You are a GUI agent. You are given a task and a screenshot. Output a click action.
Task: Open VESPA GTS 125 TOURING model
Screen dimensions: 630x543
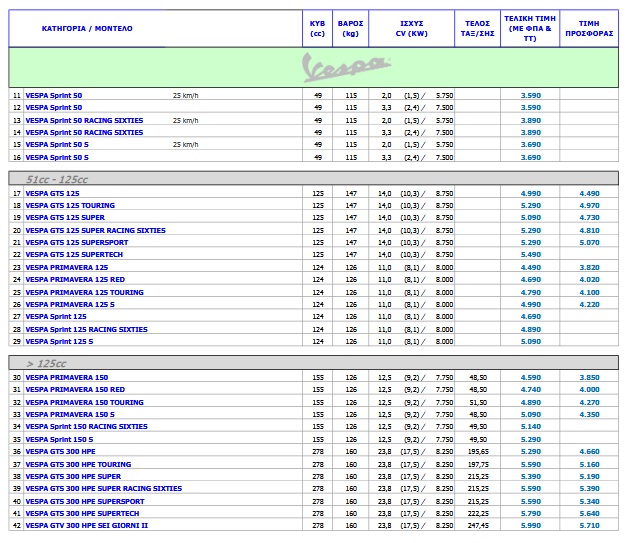pos(70,206)
